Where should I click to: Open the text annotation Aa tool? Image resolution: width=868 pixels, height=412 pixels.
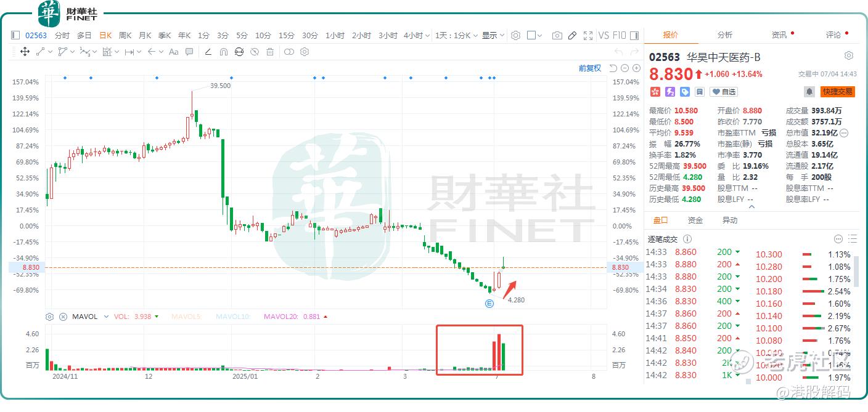coord(174,52)
